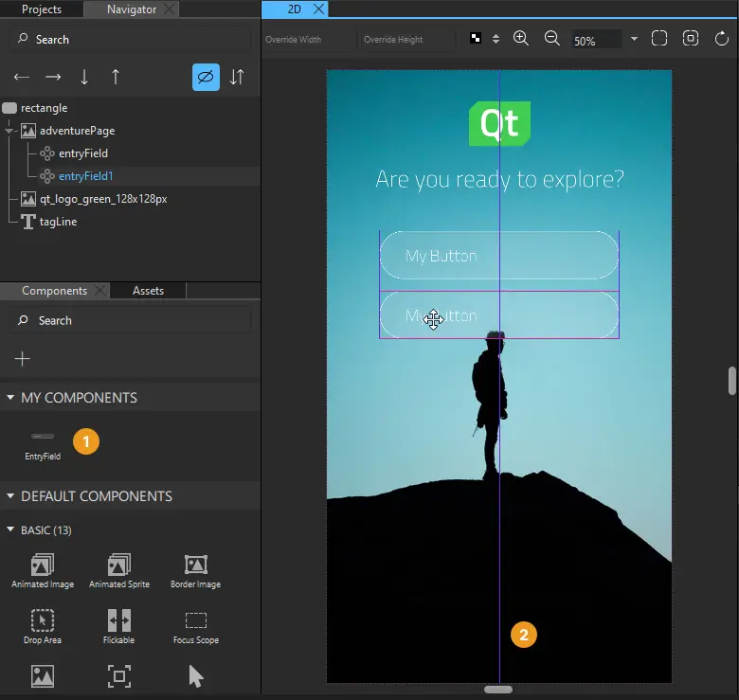Reset the 2D view with the refresh icon

click(x=722, y=39)
